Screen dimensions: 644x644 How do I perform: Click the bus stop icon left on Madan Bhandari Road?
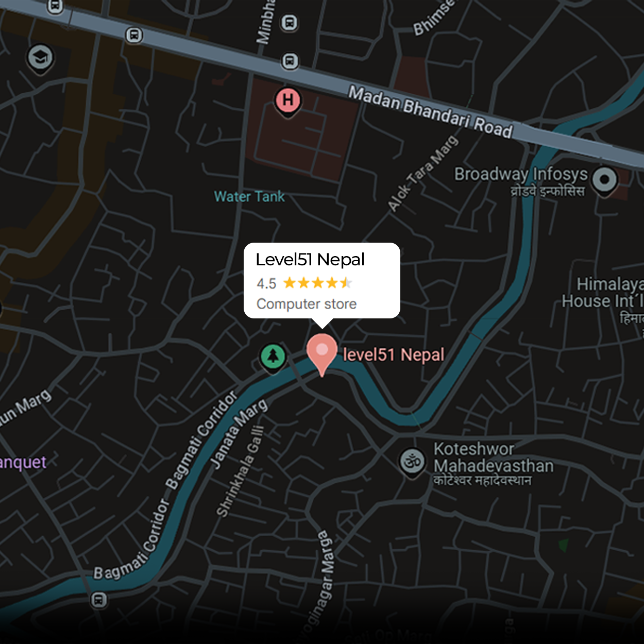(x=134, y=35)
